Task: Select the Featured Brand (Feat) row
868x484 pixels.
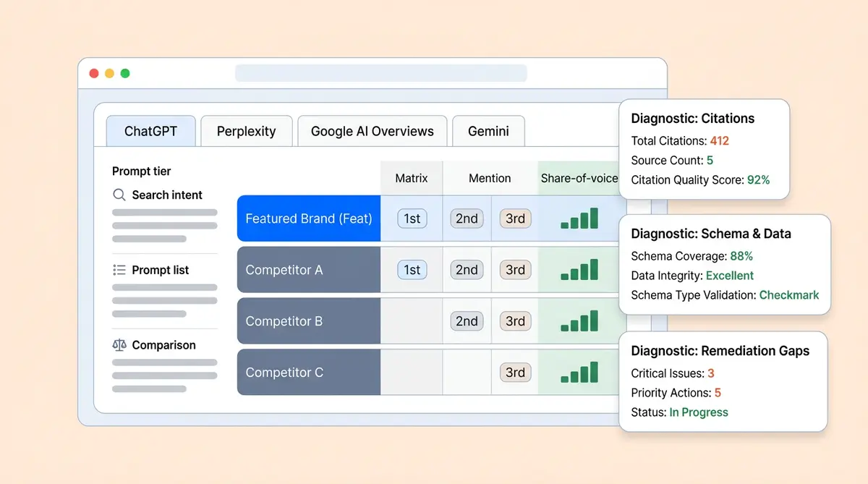Action: [x=308, y=218]
